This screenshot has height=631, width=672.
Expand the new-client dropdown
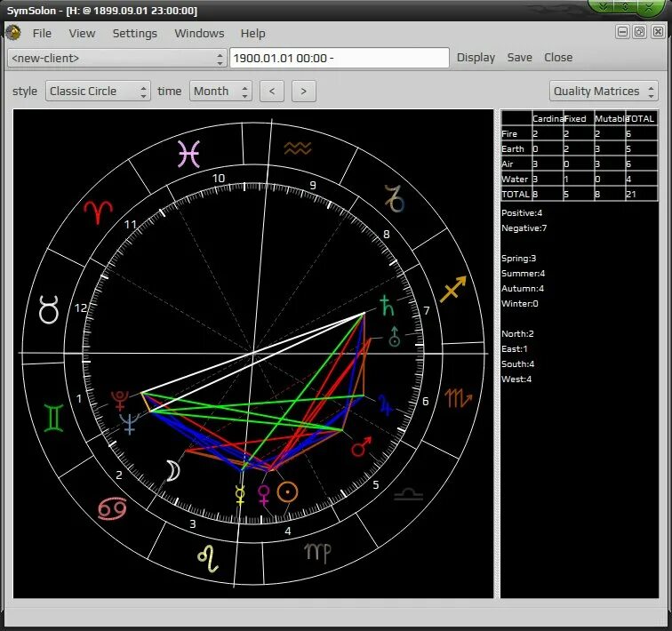click(117, 58)
